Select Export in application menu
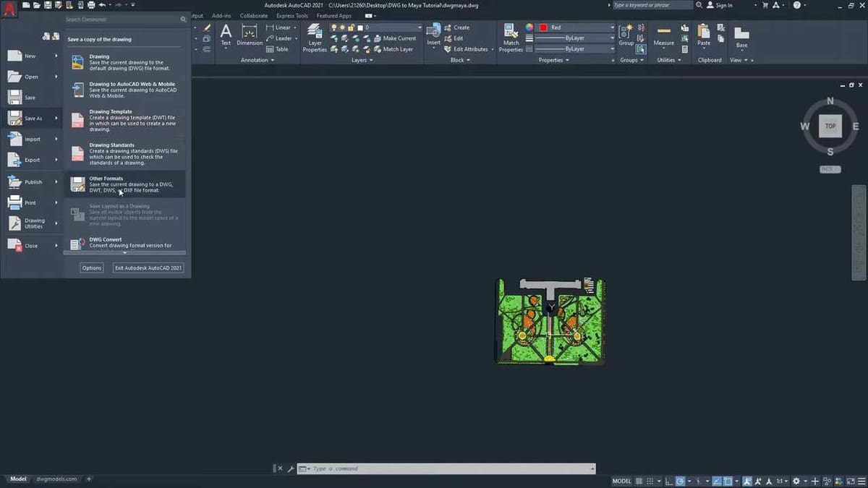 click(x=32, y=160)
